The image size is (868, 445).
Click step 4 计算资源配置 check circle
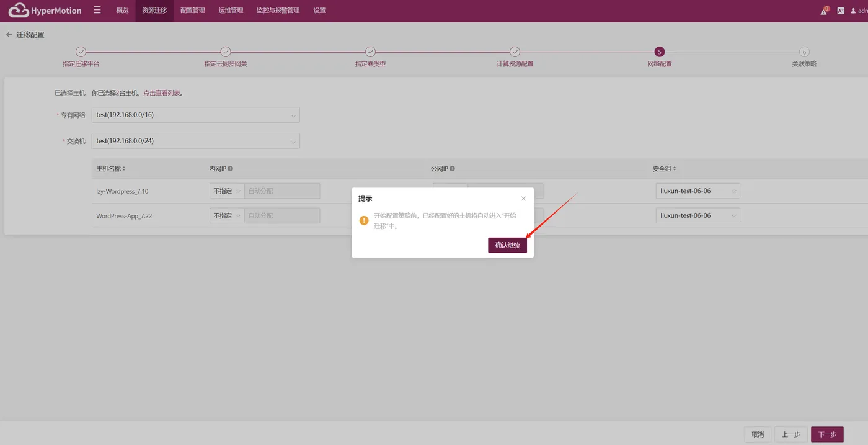(515, 52)
